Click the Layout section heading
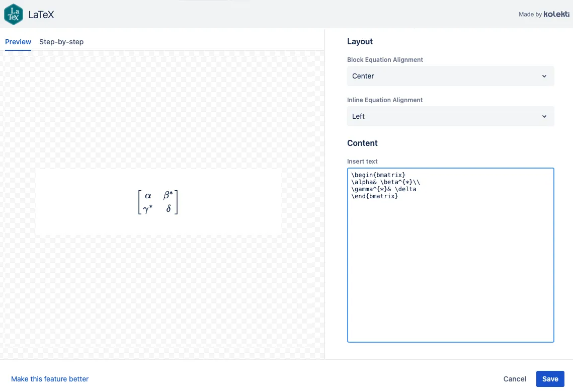Viewport: 573px width, 392px height. [x=360, y=41]
